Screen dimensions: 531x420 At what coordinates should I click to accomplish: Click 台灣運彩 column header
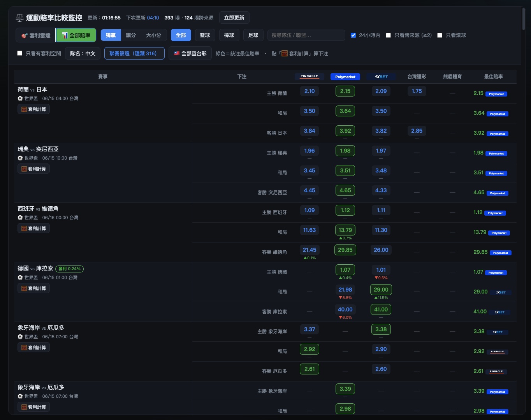pos(417,77)
